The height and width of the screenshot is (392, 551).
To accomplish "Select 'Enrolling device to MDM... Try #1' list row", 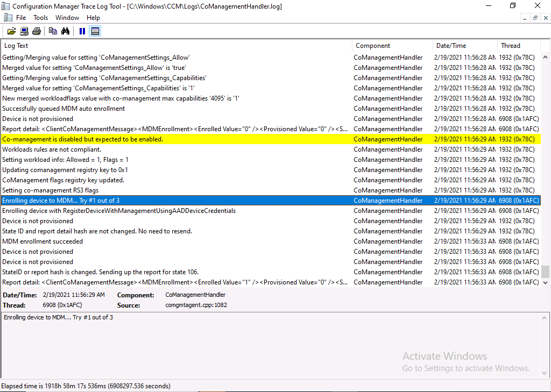I will (271, 201).
